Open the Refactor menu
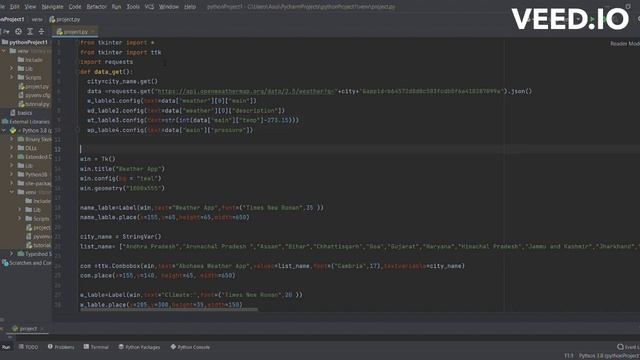The image size is (640, 360). [97, 7]
